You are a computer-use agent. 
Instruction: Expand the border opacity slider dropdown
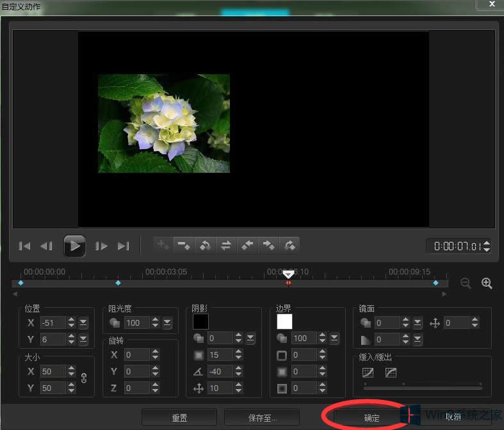(334, 338)
